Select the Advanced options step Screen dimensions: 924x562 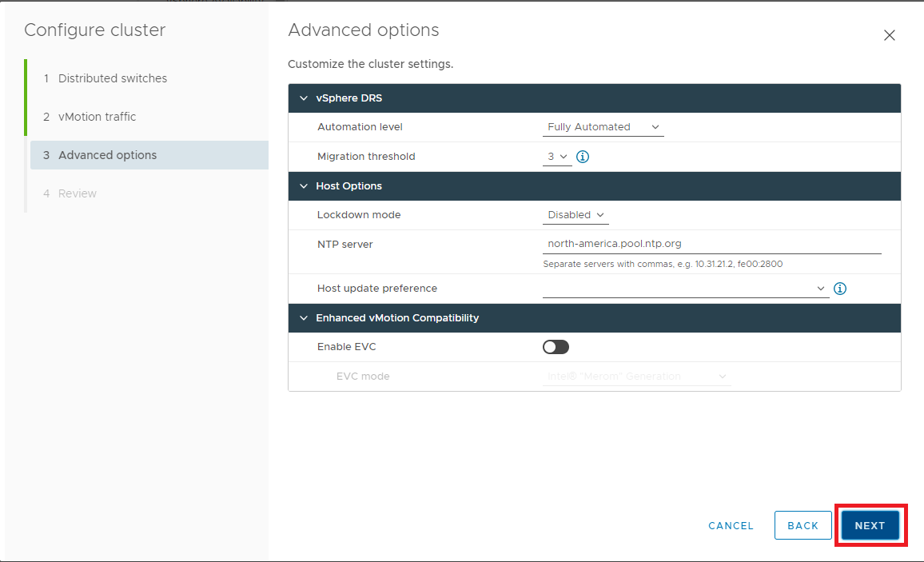[107, 155]
